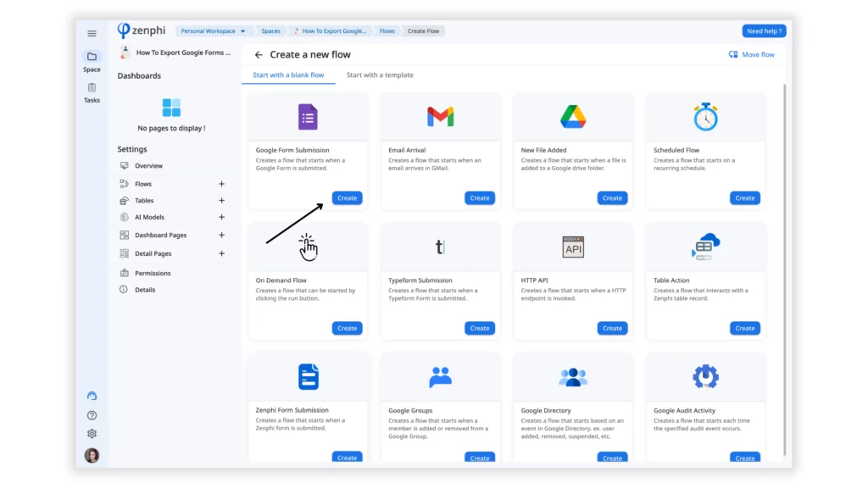Select the Space folder icon in sidebar

(x=92, y=57)
